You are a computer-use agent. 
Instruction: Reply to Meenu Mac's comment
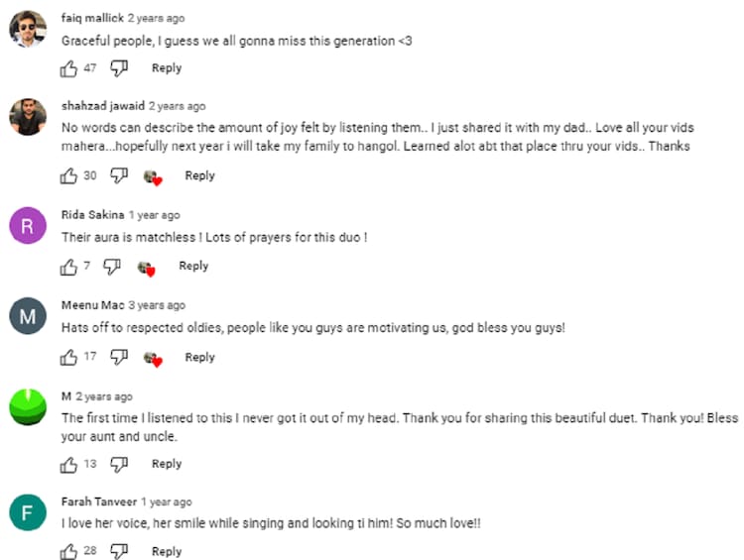point(199,357)
